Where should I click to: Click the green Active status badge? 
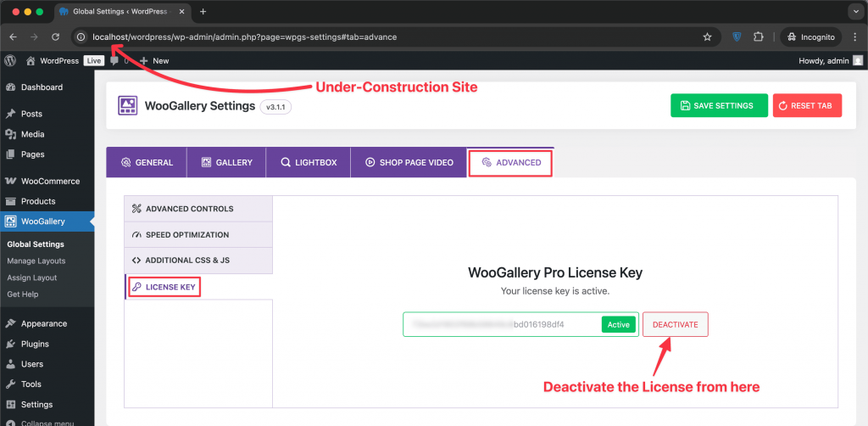[x=618, y=325]
